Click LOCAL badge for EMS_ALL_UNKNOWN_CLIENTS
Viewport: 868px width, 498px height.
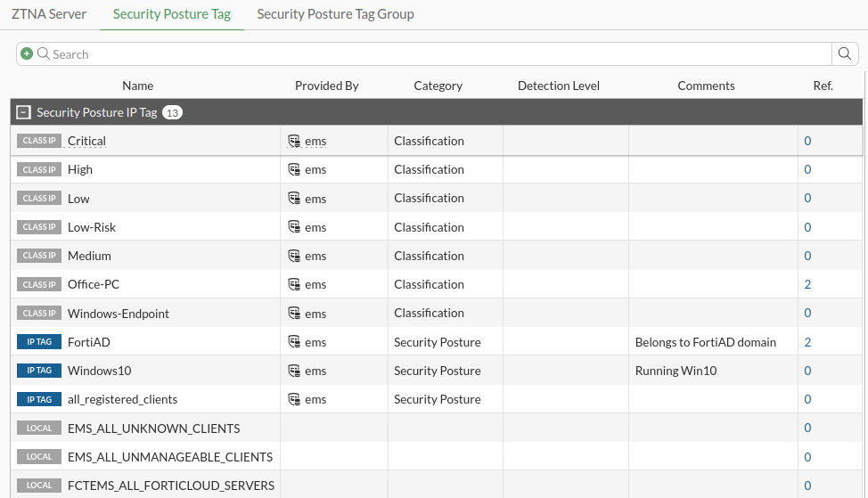click(39, 429)
